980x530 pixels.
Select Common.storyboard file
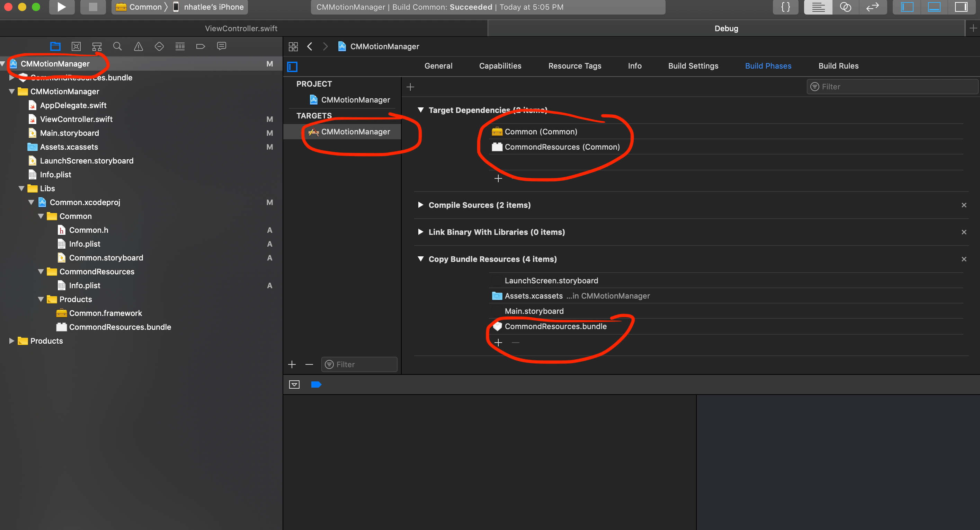click(106, 258)
